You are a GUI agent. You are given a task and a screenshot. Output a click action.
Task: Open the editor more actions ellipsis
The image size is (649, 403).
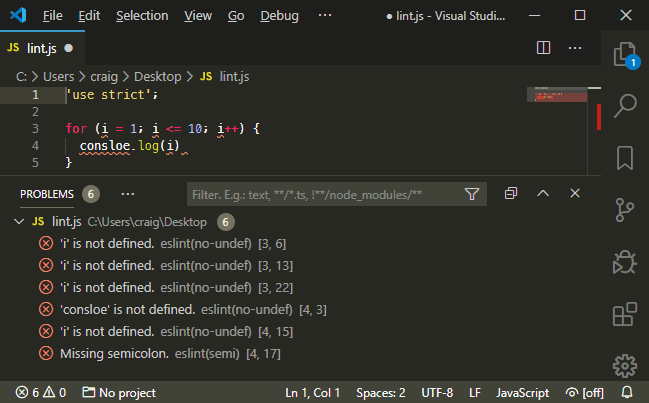point(575,47)
